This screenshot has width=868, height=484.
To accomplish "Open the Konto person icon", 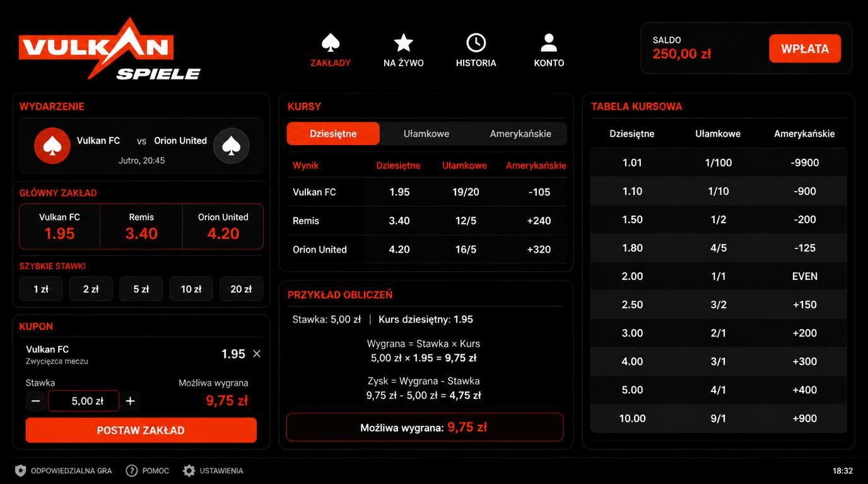I will pos(549,43).
